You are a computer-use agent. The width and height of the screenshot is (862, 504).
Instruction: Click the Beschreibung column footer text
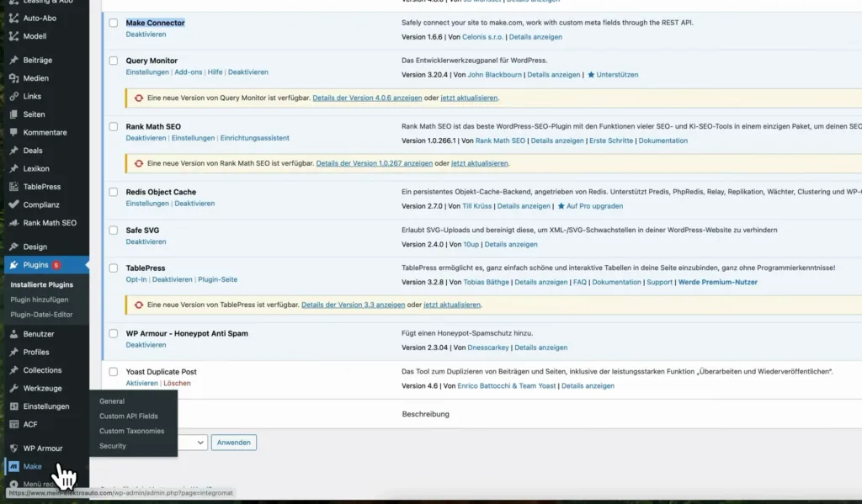pos(425,414)
